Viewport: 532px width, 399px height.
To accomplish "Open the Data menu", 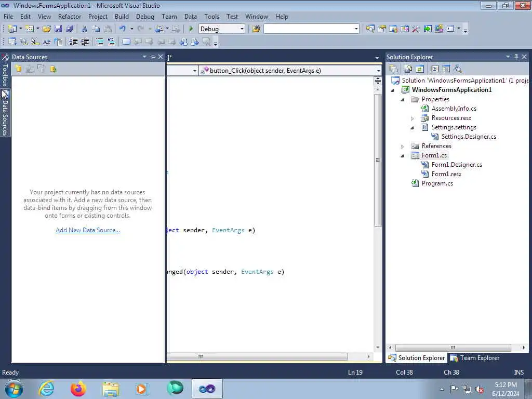I will click(x=190, y=16).
